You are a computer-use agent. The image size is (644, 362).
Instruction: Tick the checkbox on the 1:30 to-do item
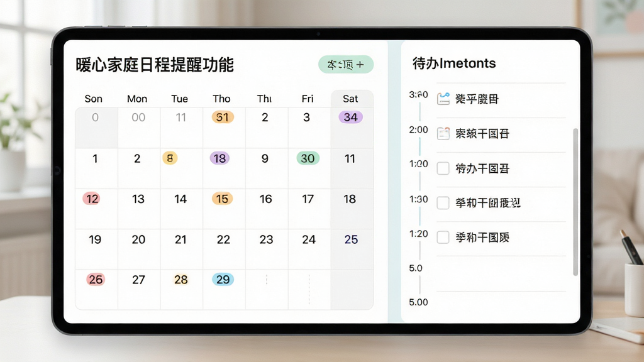443,203
